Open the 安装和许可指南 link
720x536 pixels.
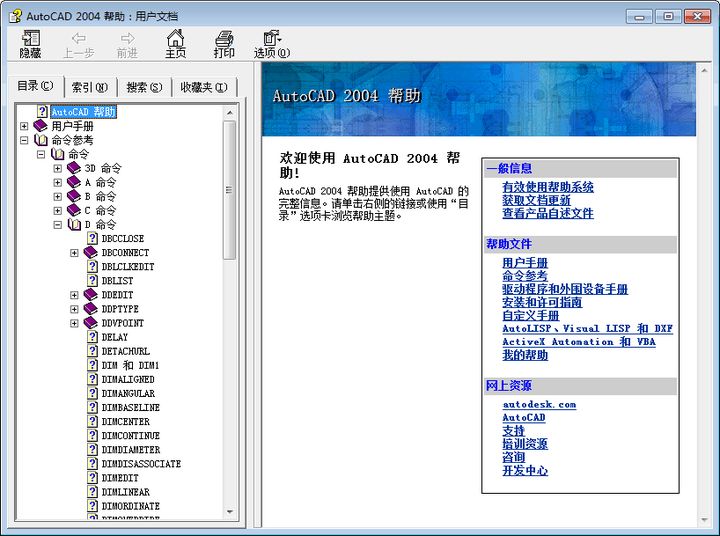542,302
